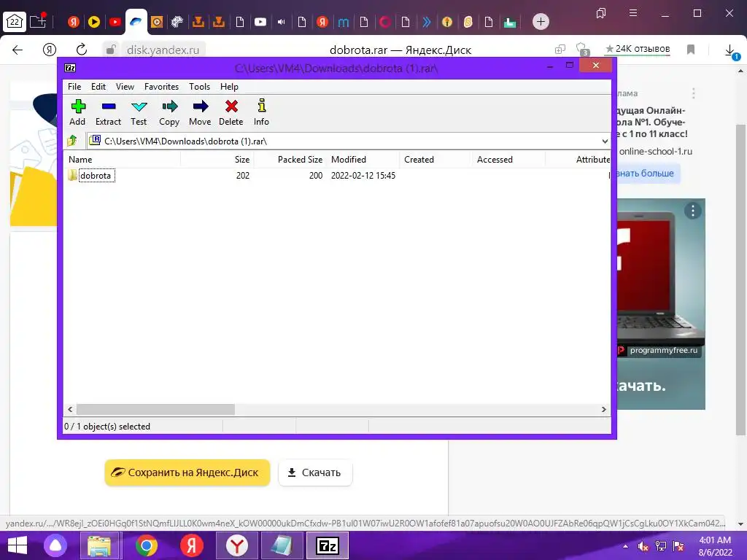
Task: Open the browser downloads arrow
Action: point(729,50)
